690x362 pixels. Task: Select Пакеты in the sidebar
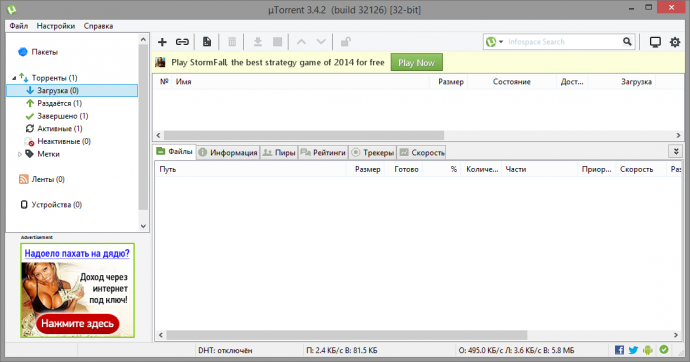click(x=44, y=52)
